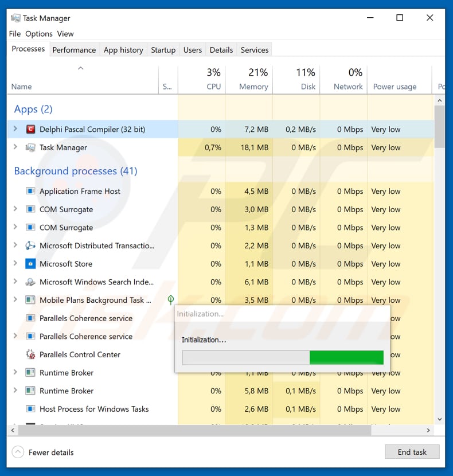Click the scroll right arrow
Viewport: 453px width, 476px height.
pos(428,430)
